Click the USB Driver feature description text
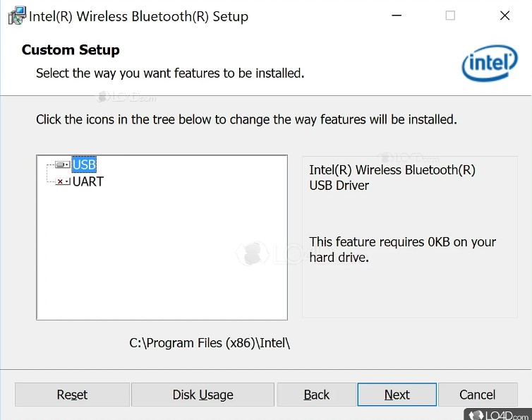The width and height of the screenshot is (532, 420). pyautogui.click(x=392, y=178)
